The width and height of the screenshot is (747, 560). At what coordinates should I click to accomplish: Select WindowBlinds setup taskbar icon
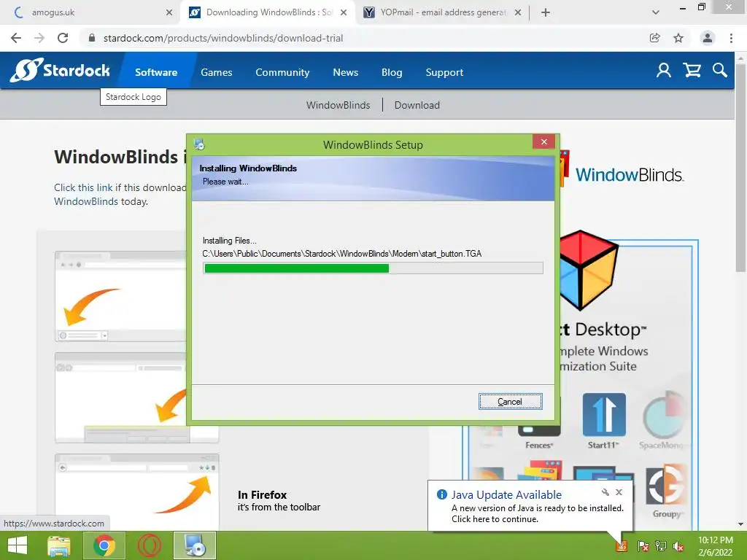194,545
